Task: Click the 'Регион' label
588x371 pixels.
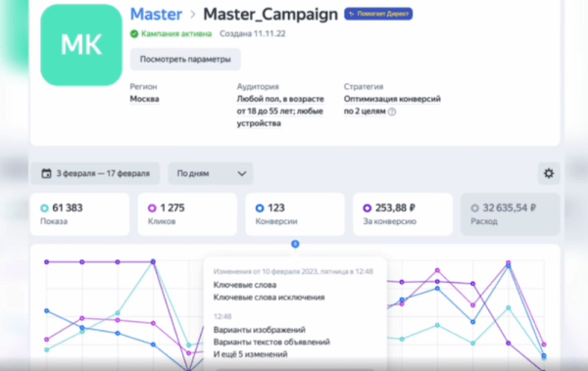Action: [144, 86]
